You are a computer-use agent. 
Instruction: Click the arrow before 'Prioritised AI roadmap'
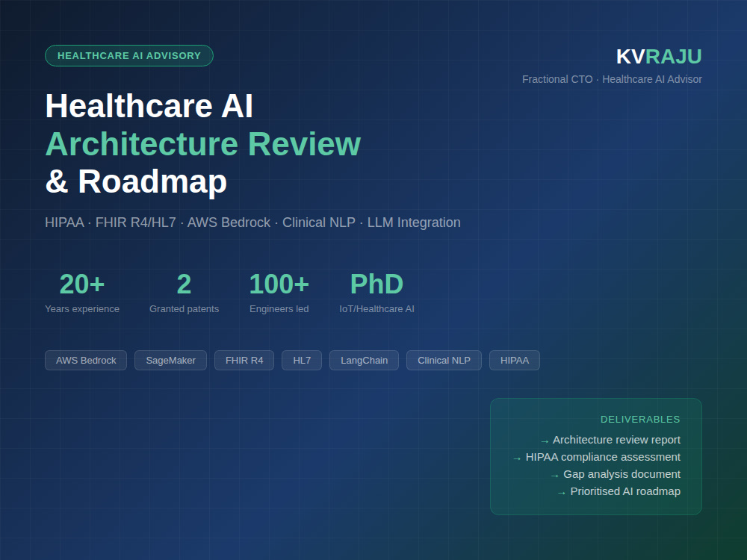click(562, 493)
